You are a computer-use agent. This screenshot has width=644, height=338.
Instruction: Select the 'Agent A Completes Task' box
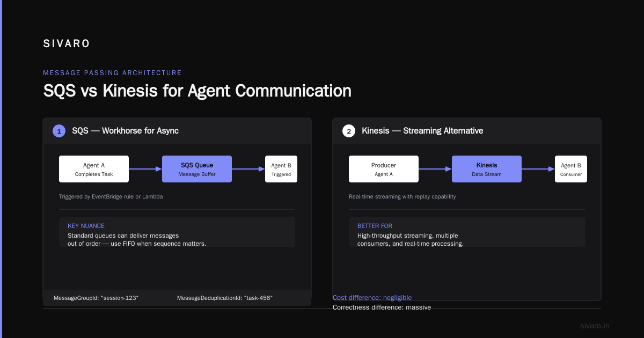click(94, 169)
